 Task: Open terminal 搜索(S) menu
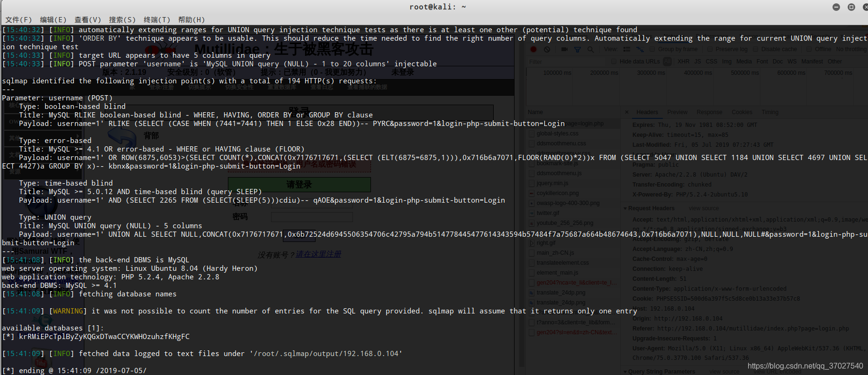[x=122, y=19]
